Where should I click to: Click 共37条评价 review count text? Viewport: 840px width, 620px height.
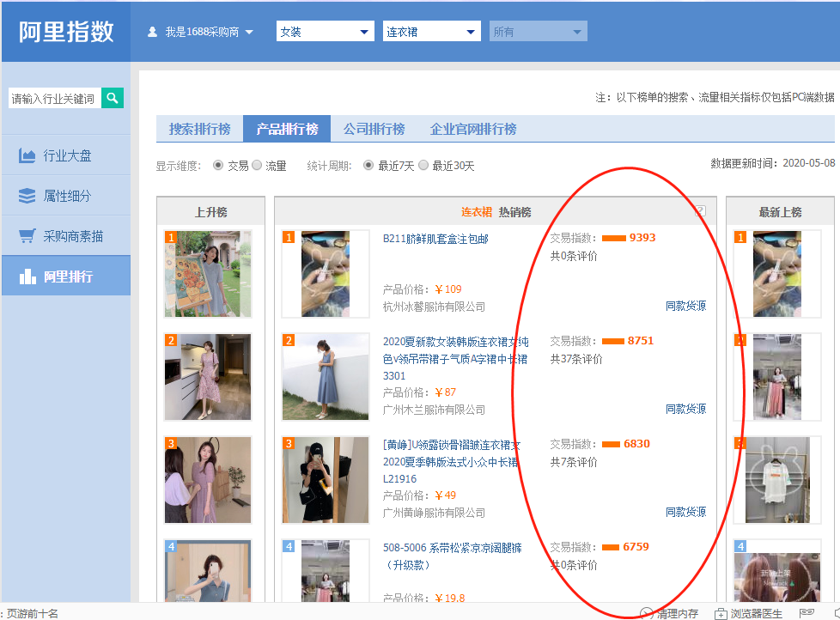point(576,359)
